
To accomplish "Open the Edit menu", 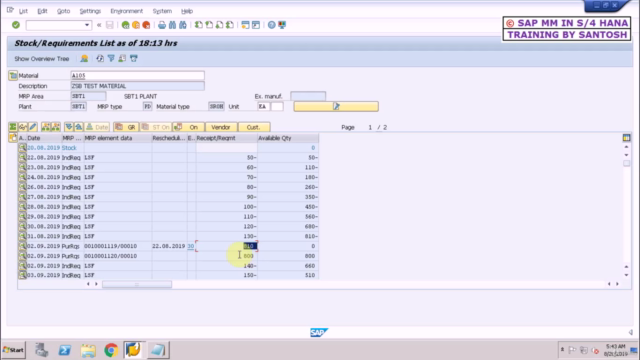I will (42, 11).
